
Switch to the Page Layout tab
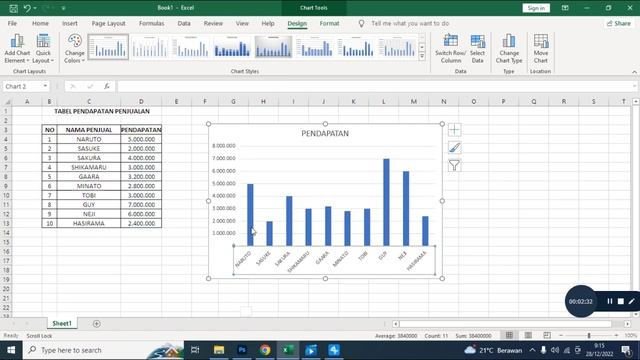(x=109, y=24)
